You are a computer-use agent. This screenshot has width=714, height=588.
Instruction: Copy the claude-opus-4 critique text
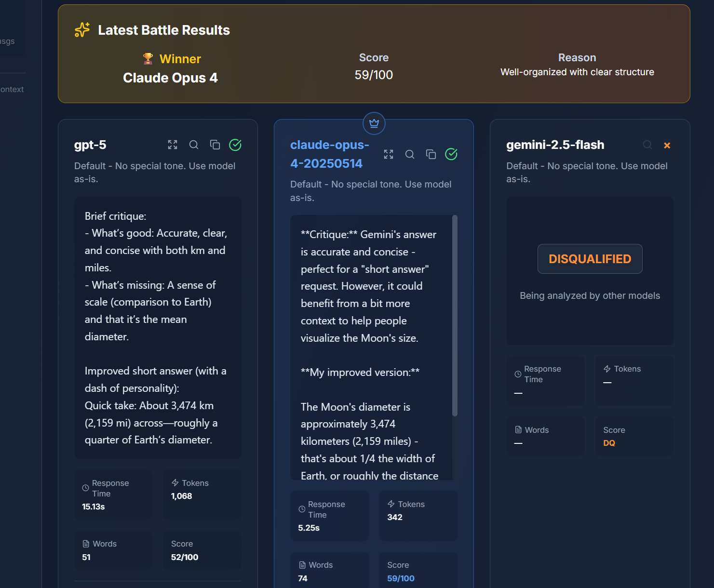point(431,154)
